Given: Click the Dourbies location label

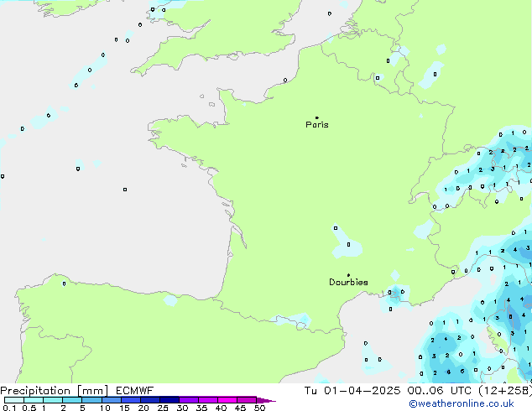Looking at the screenshot, I should click(x=348, y=282).
